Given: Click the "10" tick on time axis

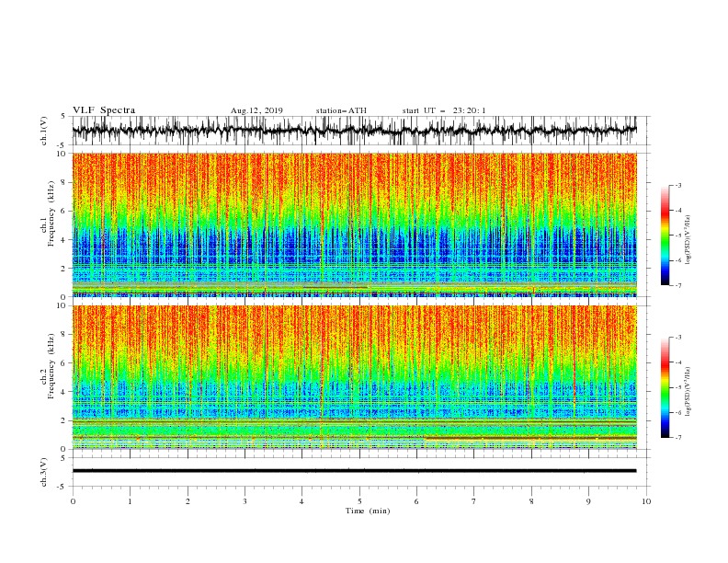Looking at the screenshot, I should point(646,501).
